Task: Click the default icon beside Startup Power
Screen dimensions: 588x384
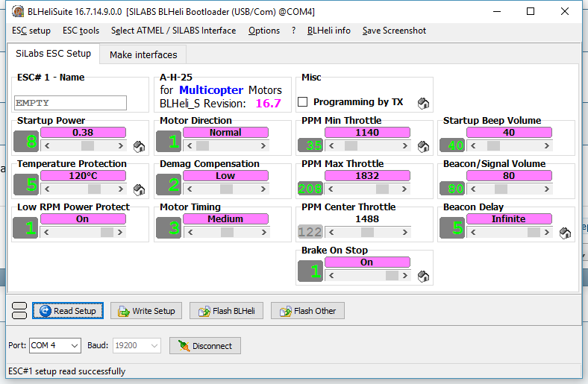Action: (139, 146)
